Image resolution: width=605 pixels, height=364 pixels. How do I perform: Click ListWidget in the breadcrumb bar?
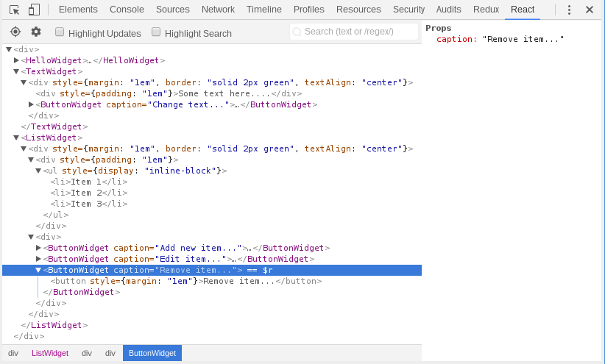pyautogui.click(x=50, y=353)
